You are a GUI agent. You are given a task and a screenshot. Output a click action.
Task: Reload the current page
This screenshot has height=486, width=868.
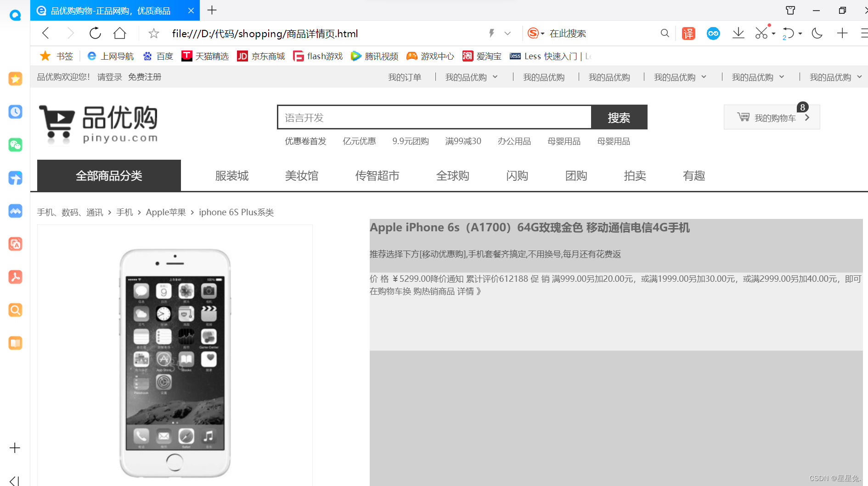point(95,33)
